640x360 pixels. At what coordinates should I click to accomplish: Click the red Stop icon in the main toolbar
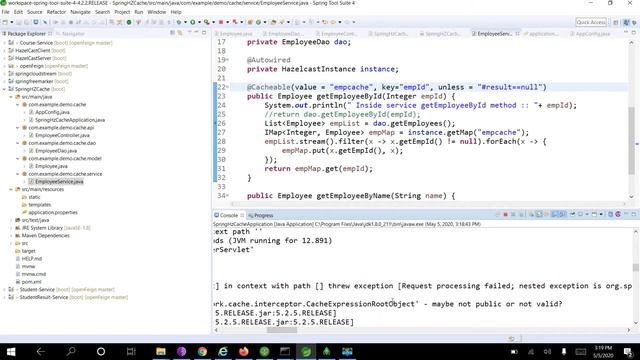221,22
